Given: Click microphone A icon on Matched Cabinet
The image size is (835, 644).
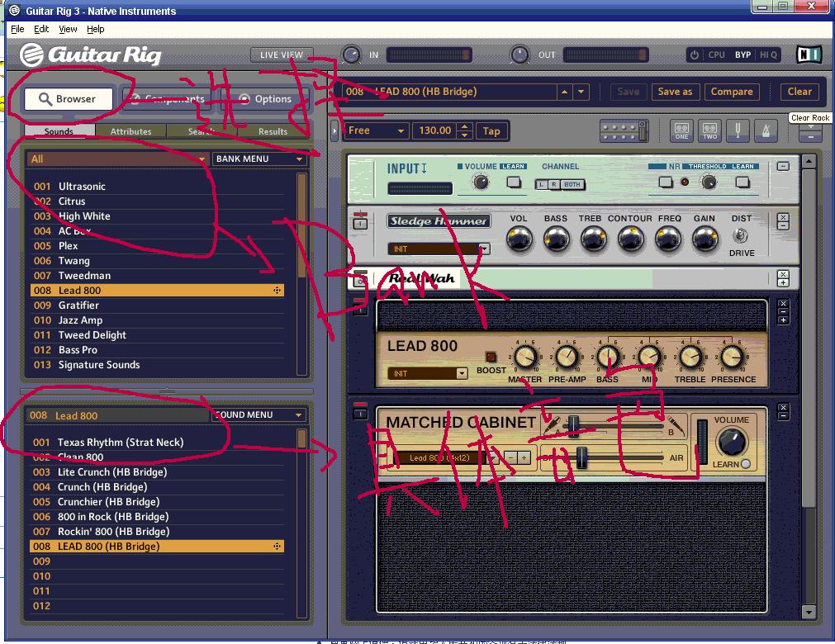Looking at the screenshot, I should 551,424.
